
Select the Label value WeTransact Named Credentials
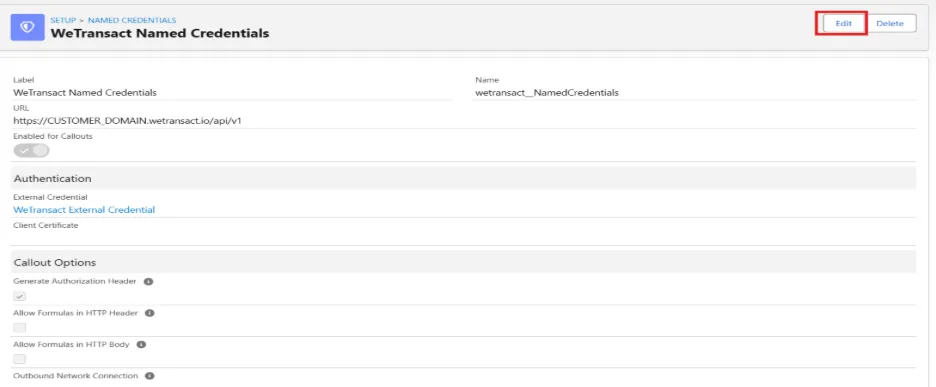[x=85, y=93]
